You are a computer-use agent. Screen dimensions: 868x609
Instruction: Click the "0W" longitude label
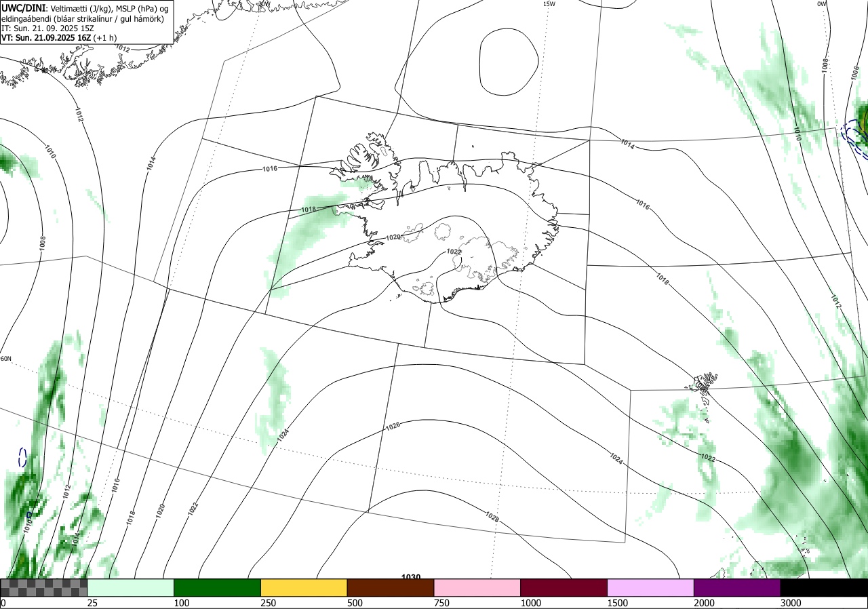click(x=822, y=4)
